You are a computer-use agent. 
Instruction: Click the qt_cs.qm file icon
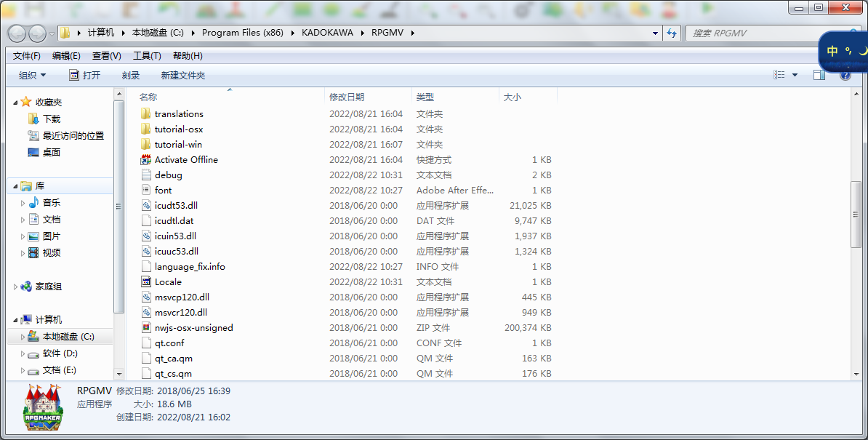click(145, 374)
